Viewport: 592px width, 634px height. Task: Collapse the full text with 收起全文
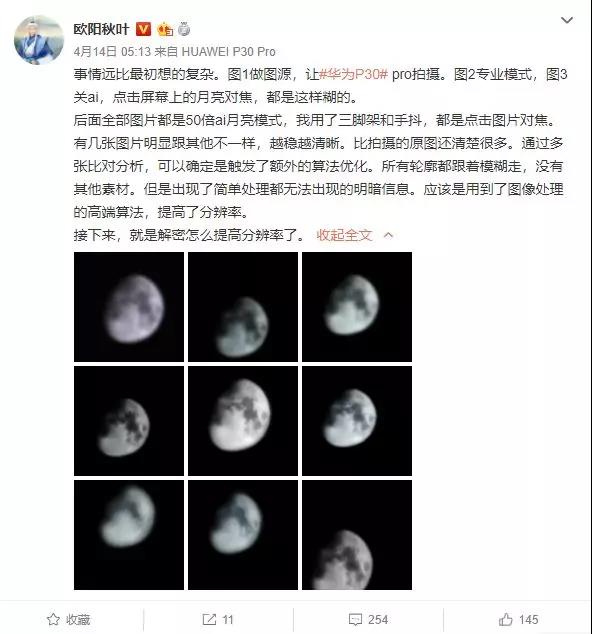pos(344,235)
